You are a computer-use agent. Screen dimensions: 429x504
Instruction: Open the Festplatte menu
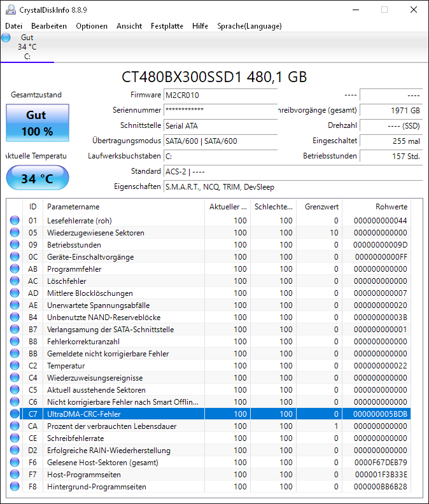pyautogui.click(x=167, y=26)
